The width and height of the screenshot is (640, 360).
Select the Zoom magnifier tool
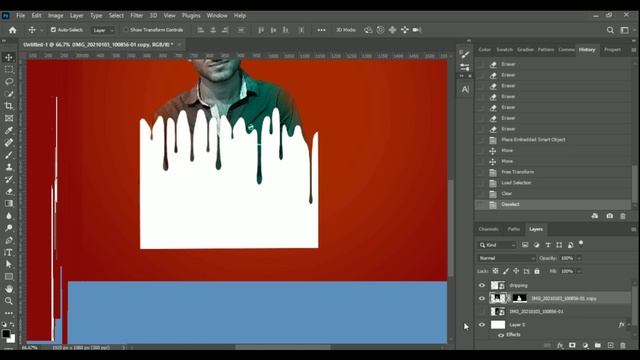(9, 301)
